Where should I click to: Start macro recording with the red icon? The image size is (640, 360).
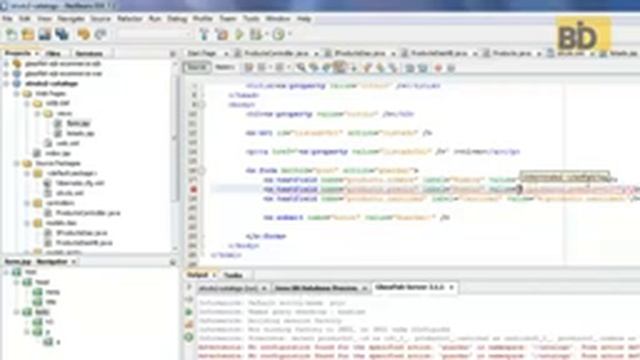pos(438,68)
